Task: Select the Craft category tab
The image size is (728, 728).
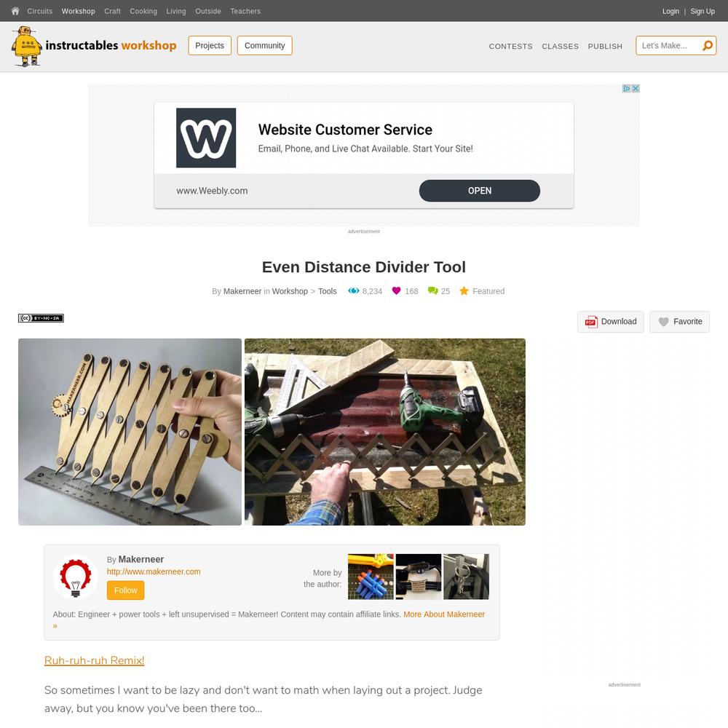Action: click(112, 11)
